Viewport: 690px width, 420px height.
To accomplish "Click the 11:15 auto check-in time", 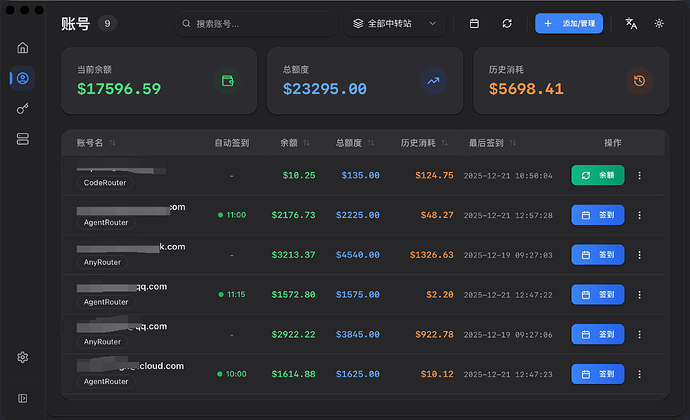I will pyautogui.click(x=232, y=295).
